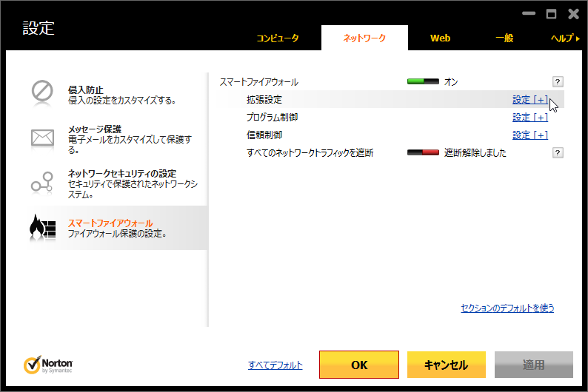
Task: Expand the Program Control (プログラム制御) configure link
Action: (x=529, y=118)
